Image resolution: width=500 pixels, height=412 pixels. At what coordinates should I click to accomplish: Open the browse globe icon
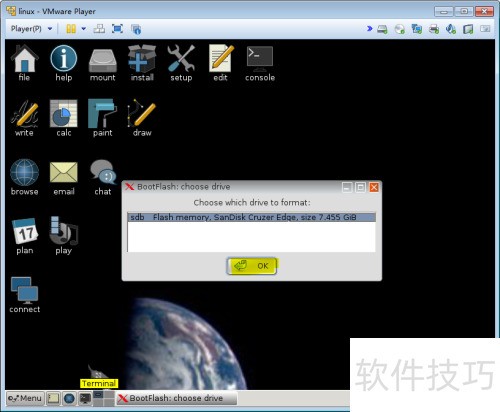coord(24,177)
